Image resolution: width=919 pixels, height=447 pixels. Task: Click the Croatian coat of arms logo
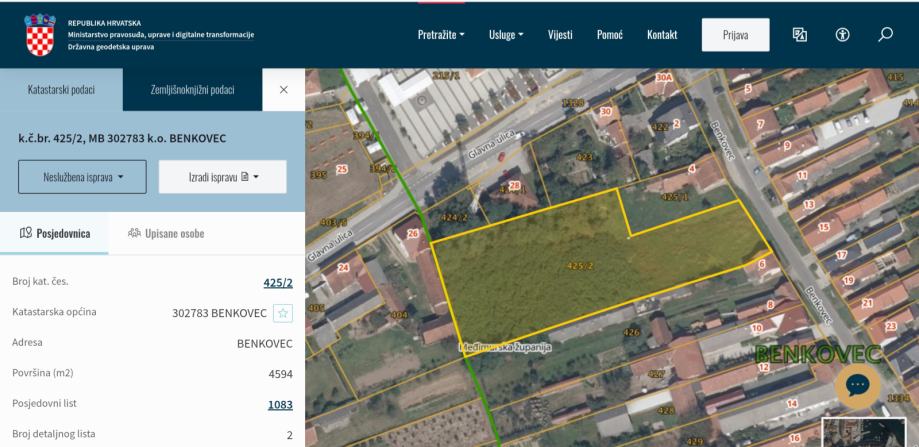click(x=40, y=35)
